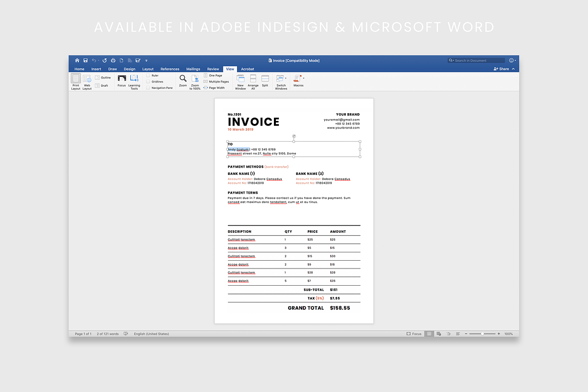
Task: Undo the last action
Action: (x=94, y=60)
